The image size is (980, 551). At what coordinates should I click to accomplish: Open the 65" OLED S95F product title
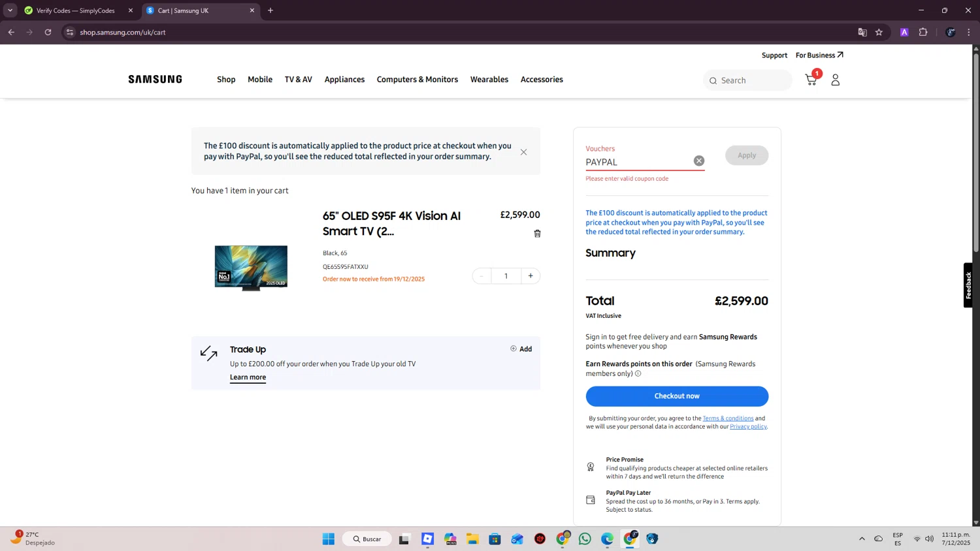pyautogui.click(x=391, y=223)
